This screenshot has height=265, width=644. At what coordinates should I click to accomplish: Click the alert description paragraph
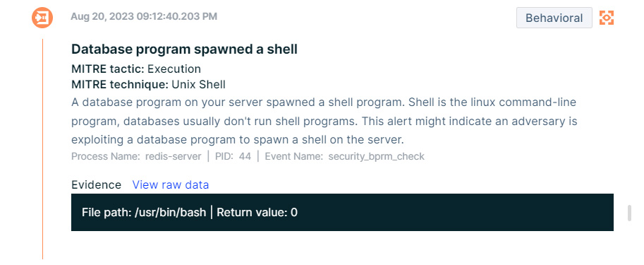pyautogui.click(x=324, y=121)
